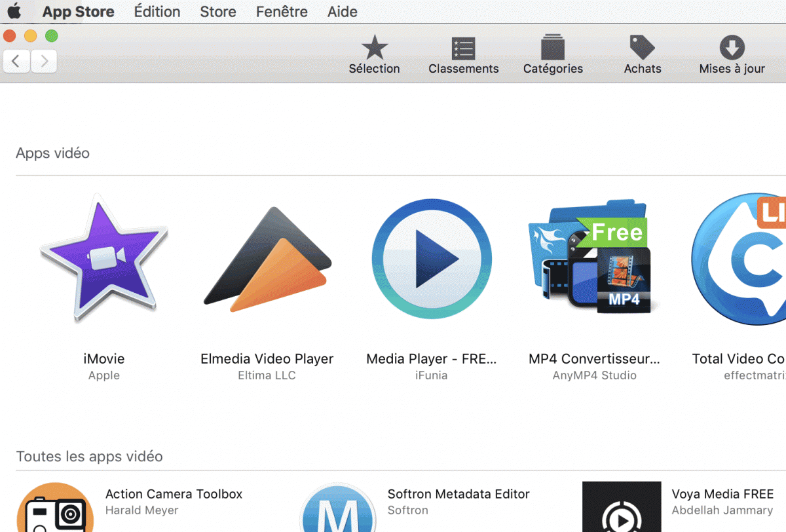Open the Apple menu
The image size is (786, 532).
tap(14, 11)
